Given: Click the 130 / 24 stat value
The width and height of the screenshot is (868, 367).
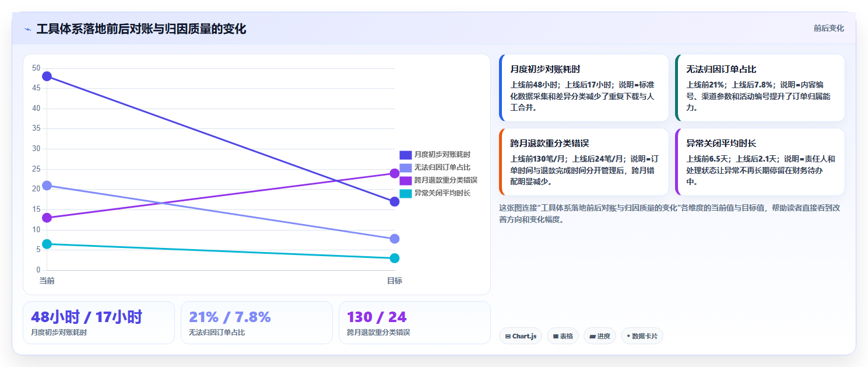Looking at the screenshot, I should click(x=377, y=317).
